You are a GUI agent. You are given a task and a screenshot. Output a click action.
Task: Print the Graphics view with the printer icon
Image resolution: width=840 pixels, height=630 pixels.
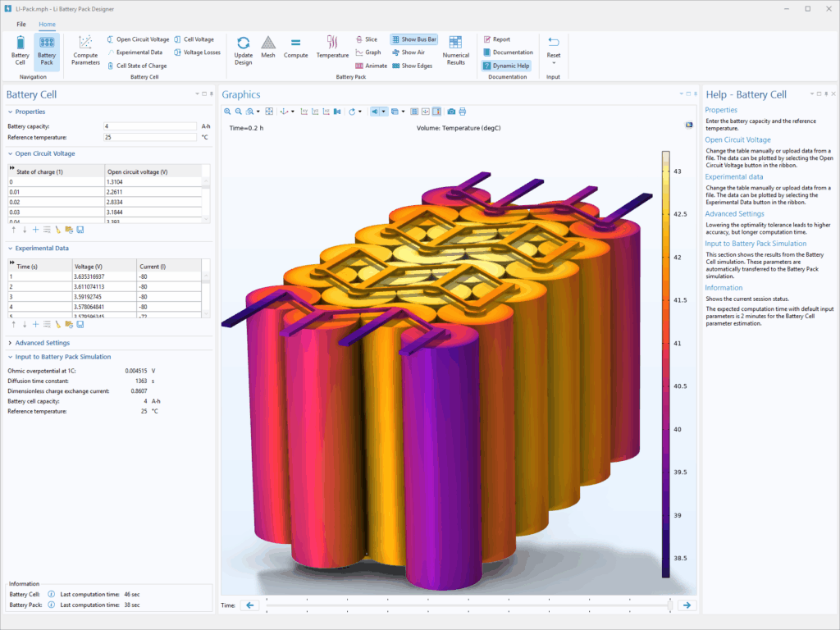(x=463, y=112)
